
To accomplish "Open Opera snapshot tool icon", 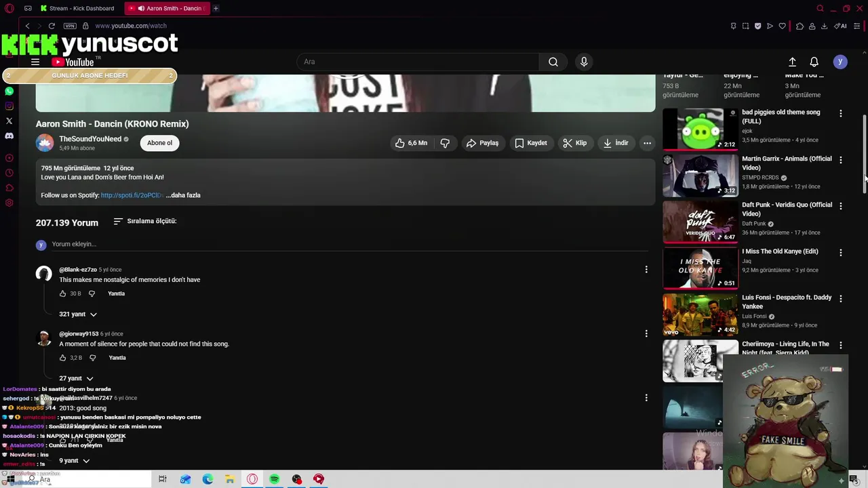I will pos(745,26).
